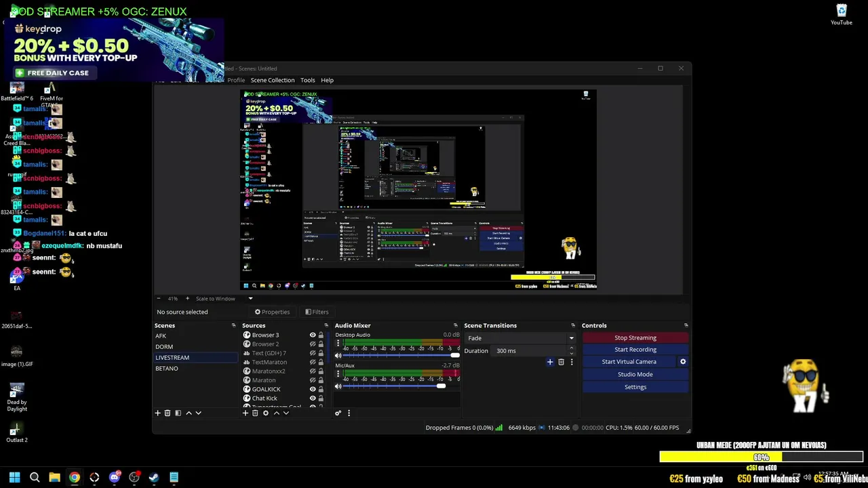Show the Browser 2 source

point(313,344)
